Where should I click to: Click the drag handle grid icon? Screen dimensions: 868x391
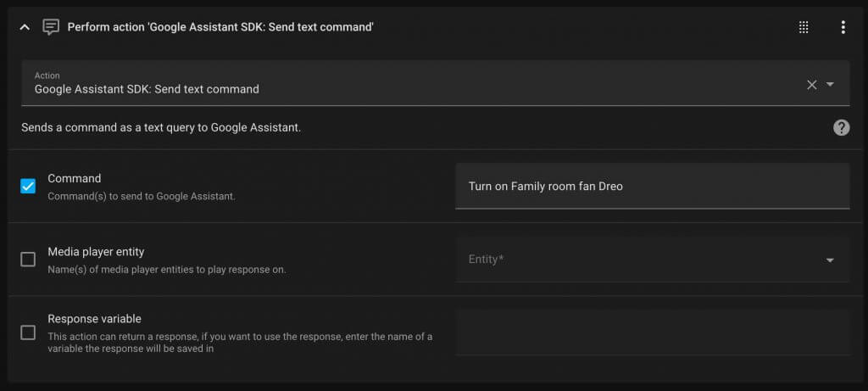point(804,27)
